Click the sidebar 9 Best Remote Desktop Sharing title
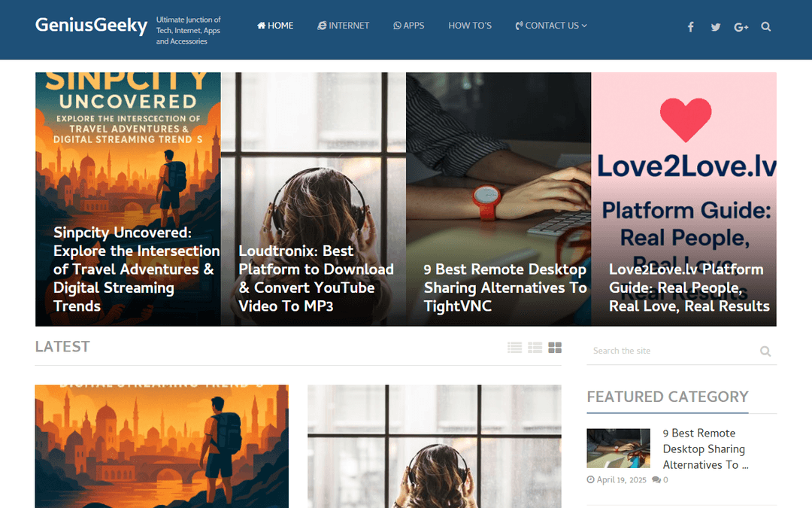 (x=705, y=449)
